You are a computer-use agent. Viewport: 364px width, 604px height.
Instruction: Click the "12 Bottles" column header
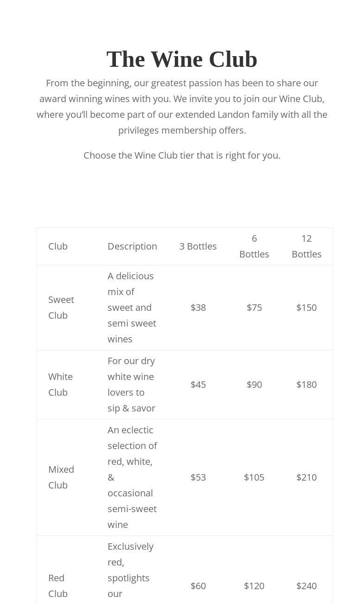pos(307,246)
